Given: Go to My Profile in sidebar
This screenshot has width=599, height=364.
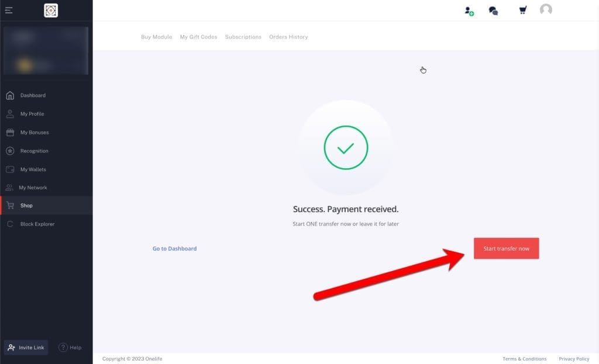Looking at the screenshot, I should [32, 114].
